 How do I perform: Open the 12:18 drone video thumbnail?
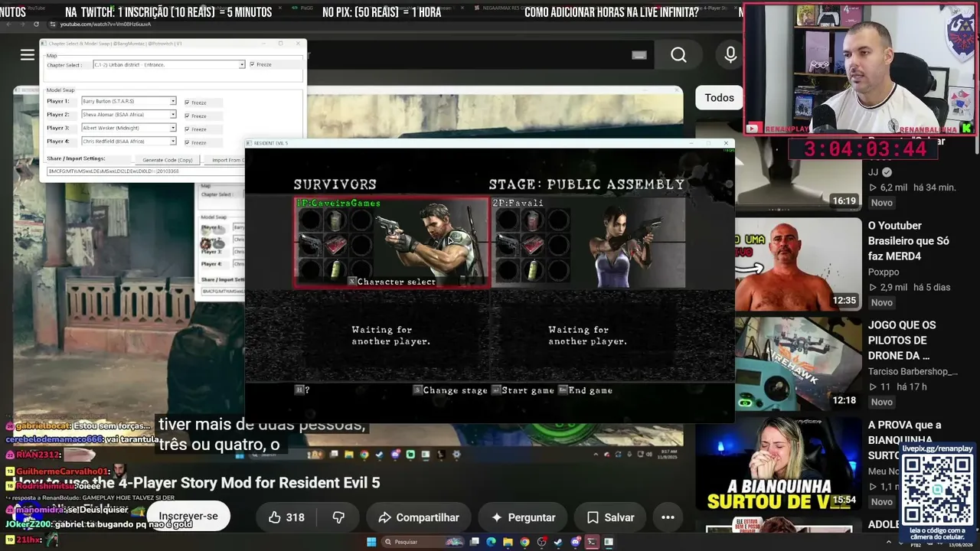click(x=799, y=363)
